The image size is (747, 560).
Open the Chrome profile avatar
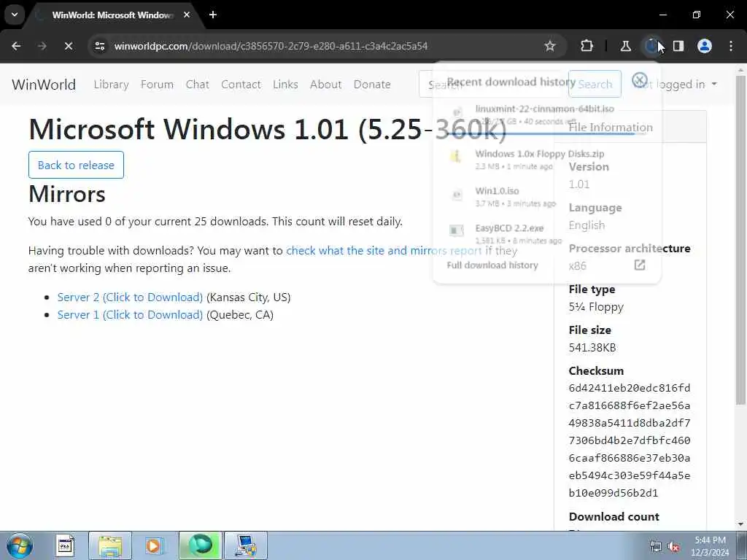705,46
